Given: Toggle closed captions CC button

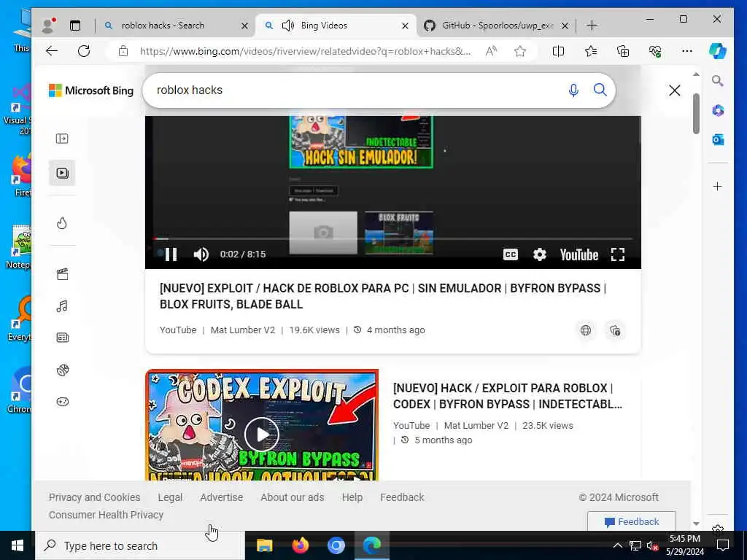Looking at the screenshot, I should [510, 254].
